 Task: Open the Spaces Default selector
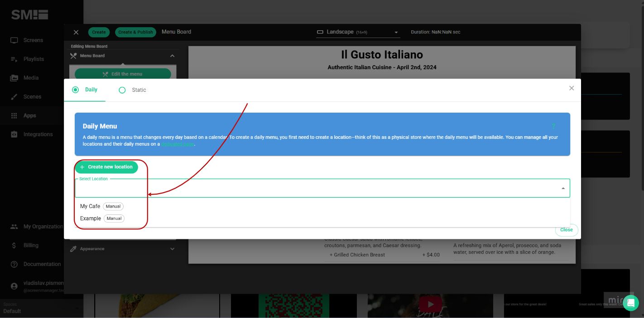[41, 308]
